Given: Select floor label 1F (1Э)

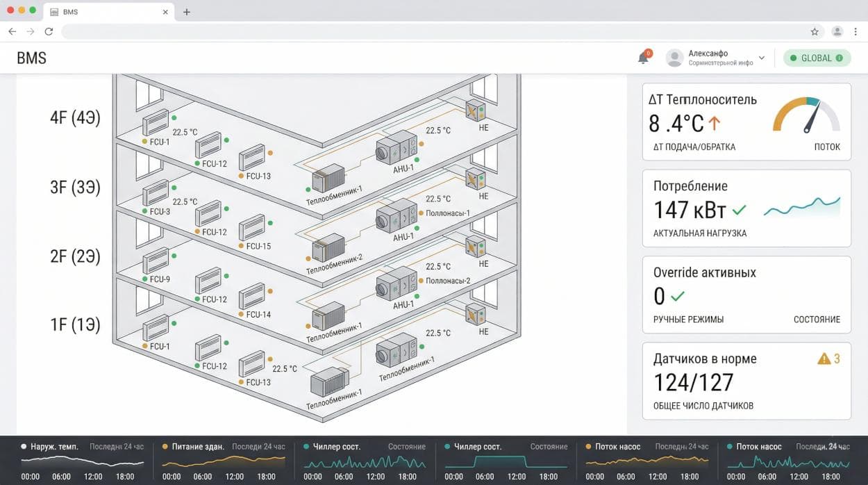Looking at the screenshot, I should pos(75,324).
